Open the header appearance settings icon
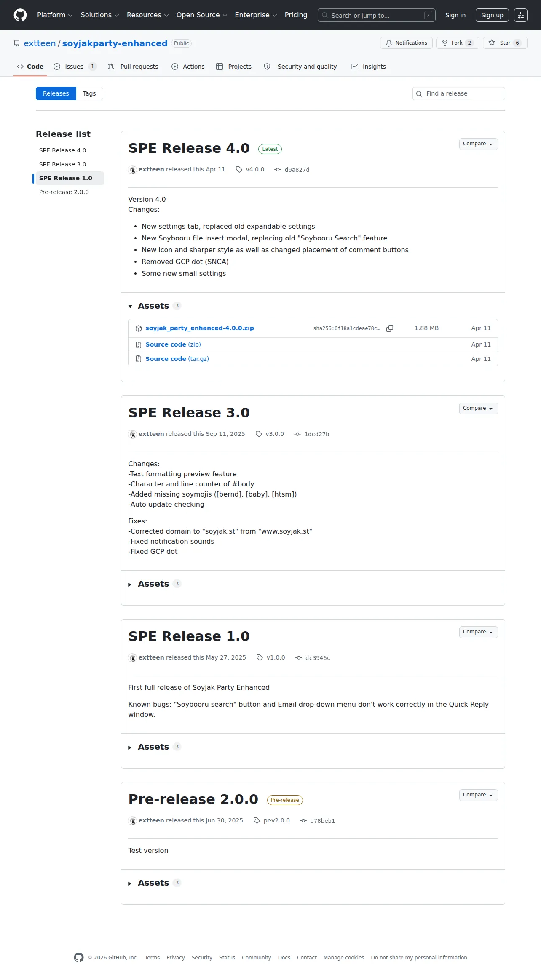 521,15
